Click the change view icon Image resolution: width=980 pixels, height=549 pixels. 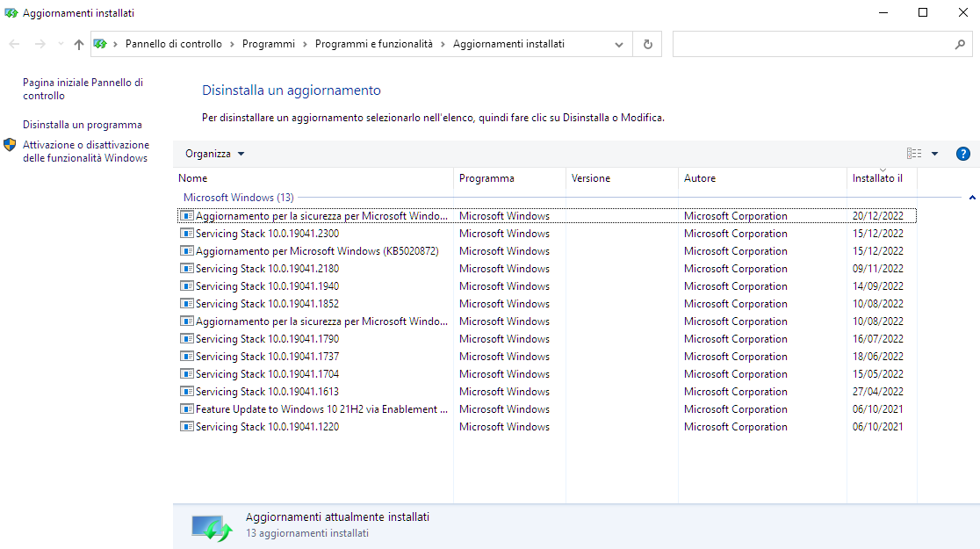[x=914, y=154]
